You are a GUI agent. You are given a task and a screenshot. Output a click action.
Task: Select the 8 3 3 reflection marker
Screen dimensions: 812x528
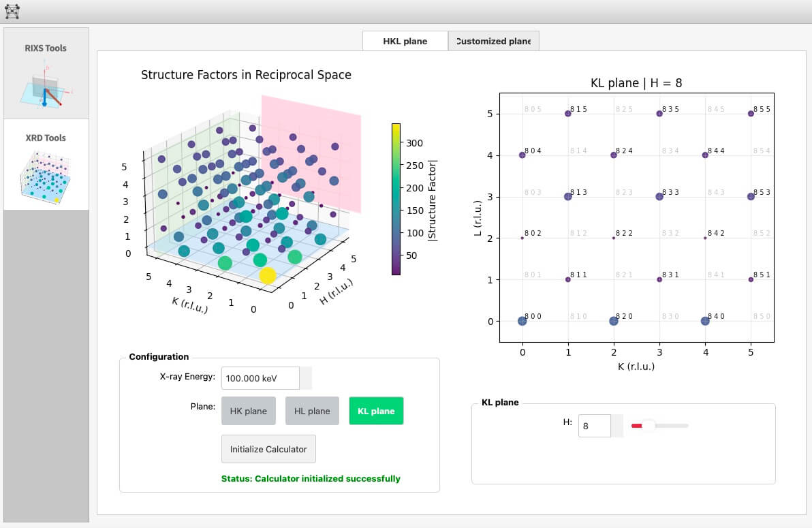[x=659, y=196]
